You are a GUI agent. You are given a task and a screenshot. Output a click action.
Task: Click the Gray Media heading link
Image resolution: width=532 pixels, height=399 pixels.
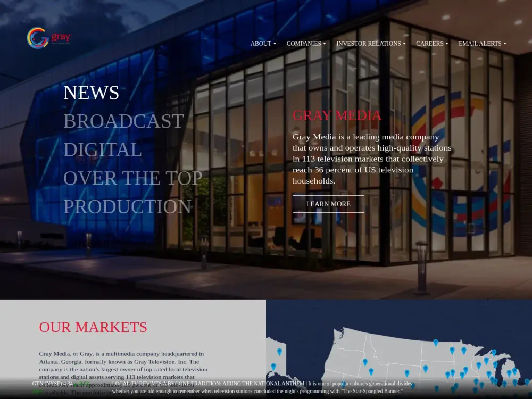tap(337, 115)
